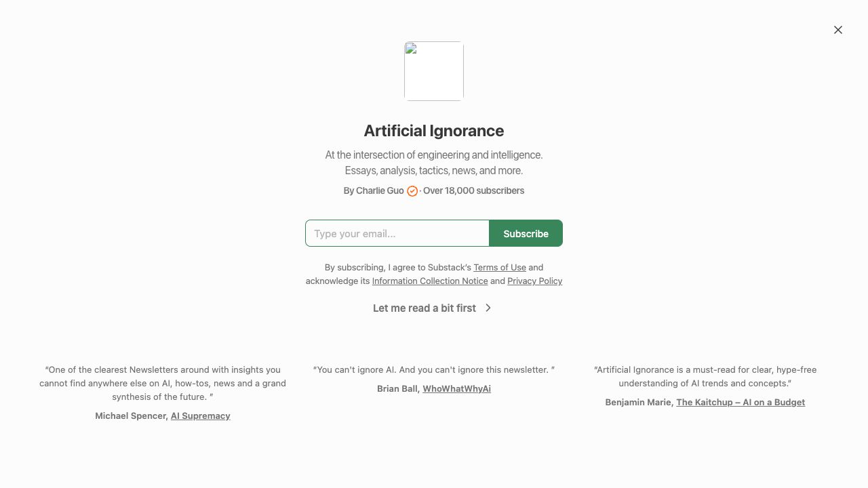Click the broken image placeholder icon
This screenshot has height=488, width=868.
pos(411,49)
